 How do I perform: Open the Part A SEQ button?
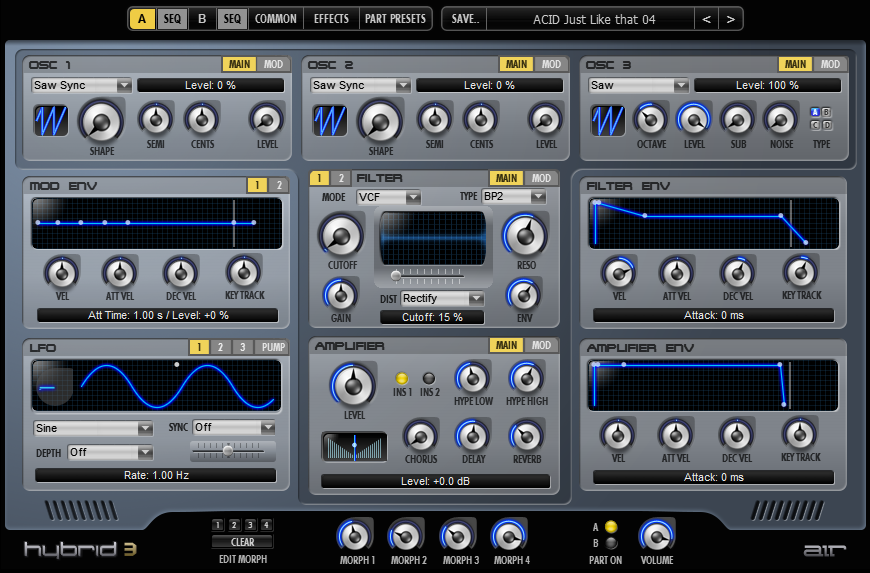pyautogui.click(x=172, y=19)
